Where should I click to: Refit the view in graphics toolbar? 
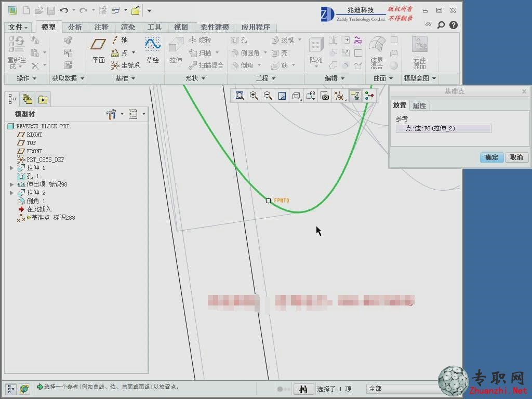pyautogui.click(x=240, y=96)
